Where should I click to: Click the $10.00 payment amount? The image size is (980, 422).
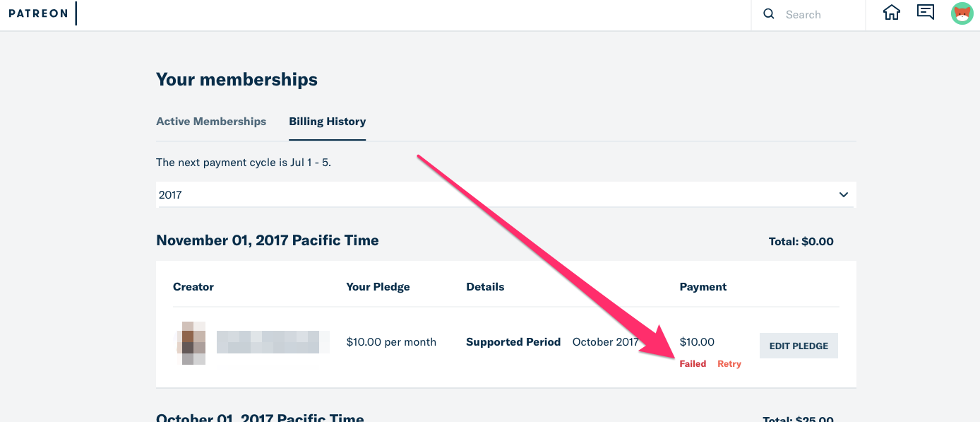(x=697, y=342)
